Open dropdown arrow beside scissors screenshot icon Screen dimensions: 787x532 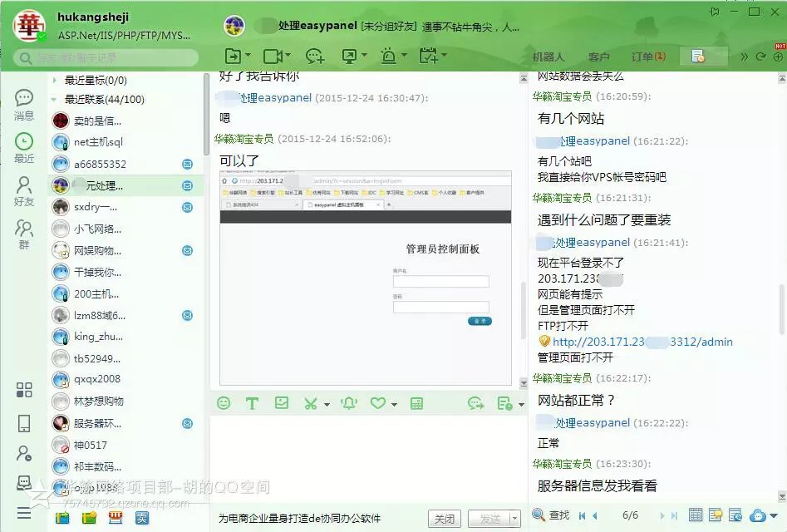(327, 404)
